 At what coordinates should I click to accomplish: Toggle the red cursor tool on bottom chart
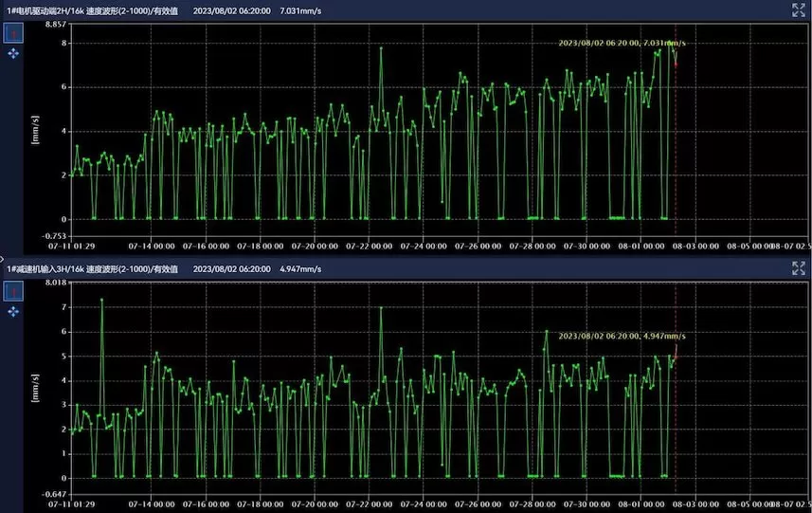(13, 291)
